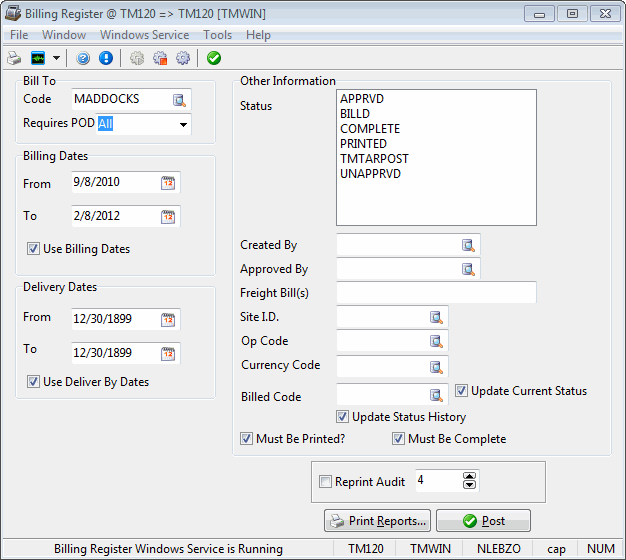Increase the Reprint Audit spinner value
626x560 pixels.
click(x=469, y=477)
